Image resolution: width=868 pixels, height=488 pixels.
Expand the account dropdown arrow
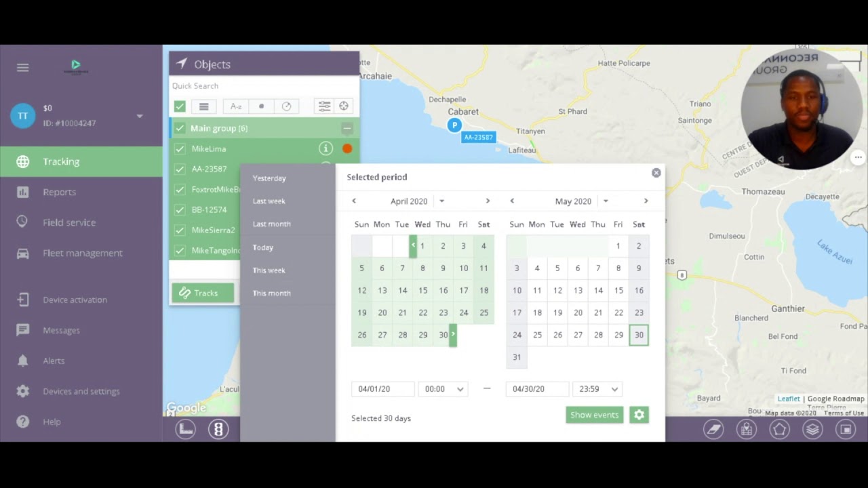pyautogui.click(x=140, y=116)
